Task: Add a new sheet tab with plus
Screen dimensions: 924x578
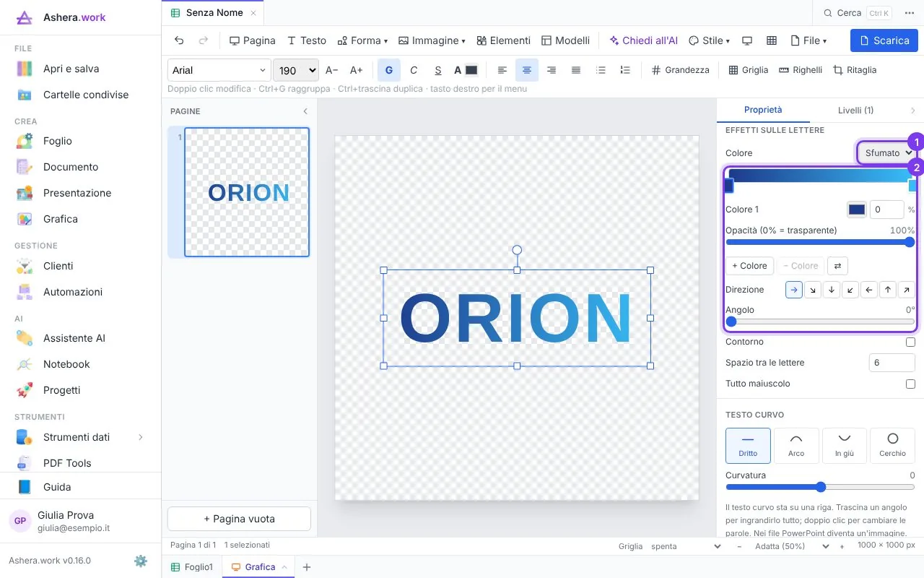Action: 307,567
